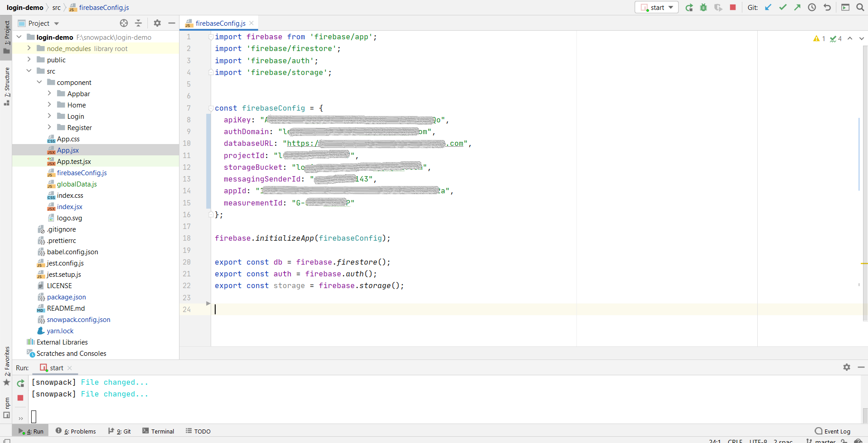Rerun the start process in Run panel
The height and width of the screenshot is (443, 868).
pos(21,383)
